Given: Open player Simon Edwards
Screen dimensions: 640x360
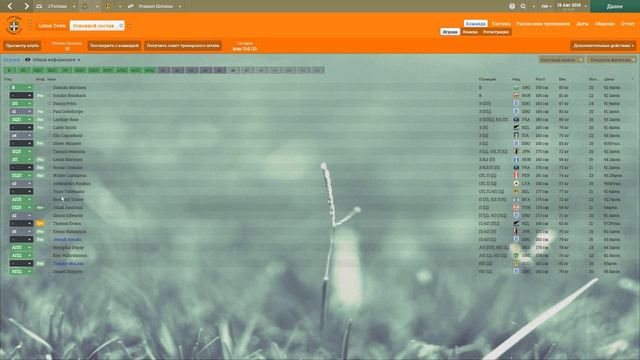Looking at the screenshot, I should coord(68,216).
